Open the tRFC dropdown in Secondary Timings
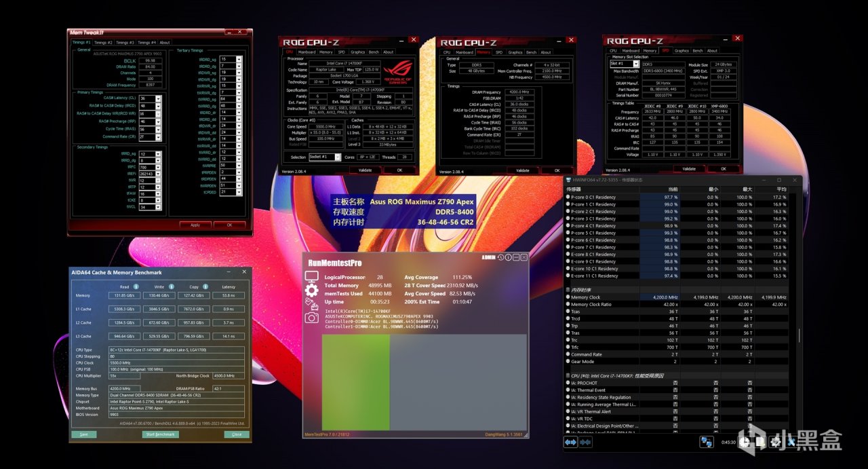This screenshot has height=469, width=868. click(159, 167)
